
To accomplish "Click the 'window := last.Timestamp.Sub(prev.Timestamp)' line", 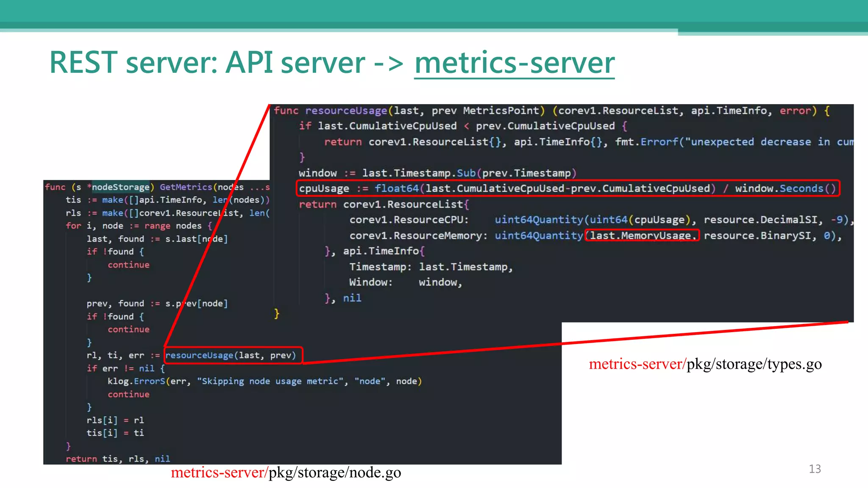I will coord(437,173).
